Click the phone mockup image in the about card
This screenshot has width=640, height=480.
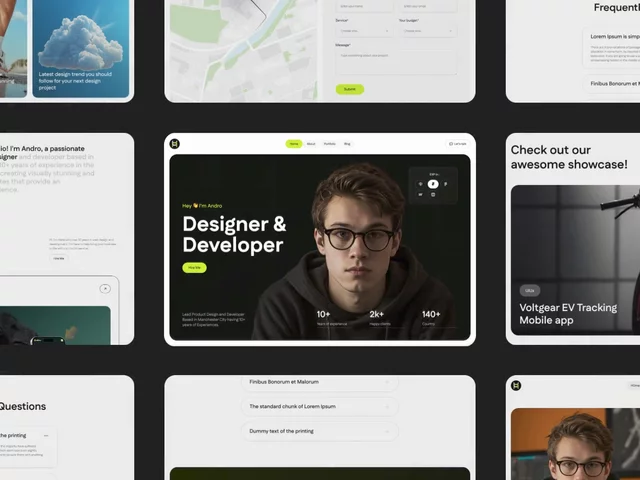(48, 340)
